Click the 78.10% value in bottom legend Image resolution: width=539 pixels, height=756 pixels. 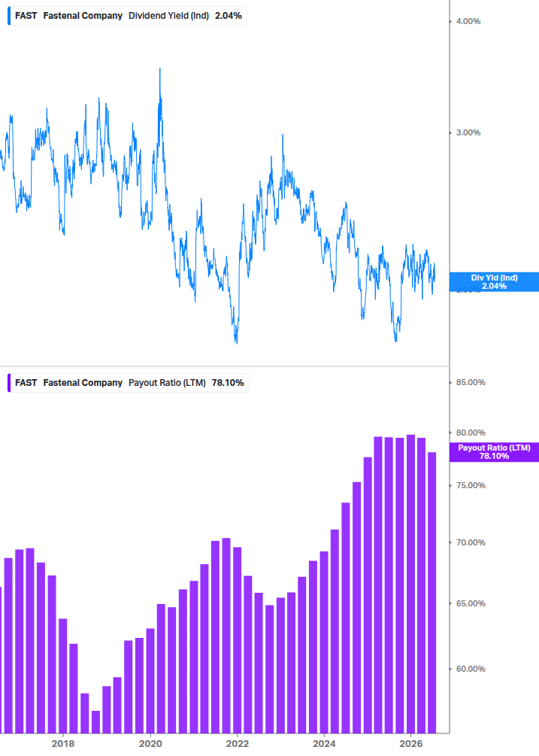click(228, 383)
